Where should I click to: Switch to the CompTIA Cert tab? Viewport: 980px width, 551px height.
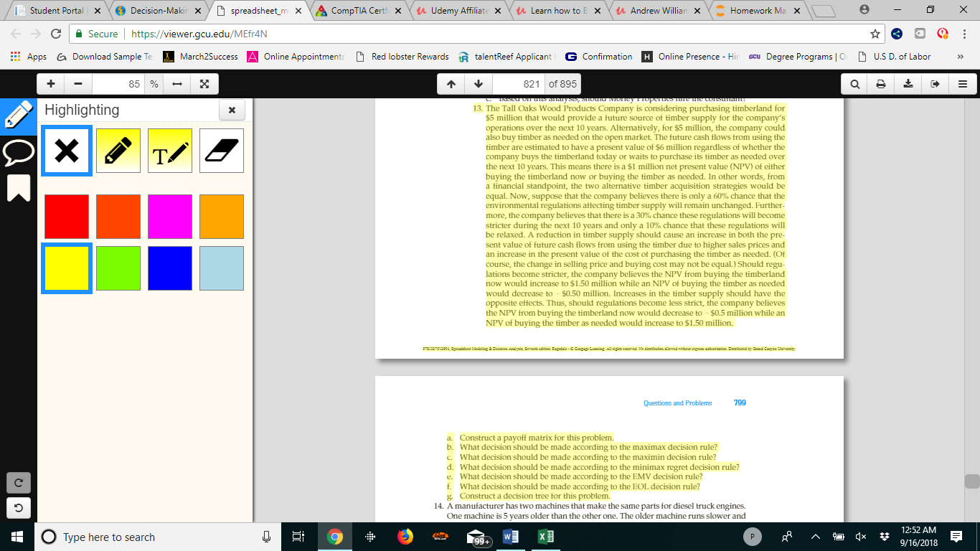tap(356, 11)
